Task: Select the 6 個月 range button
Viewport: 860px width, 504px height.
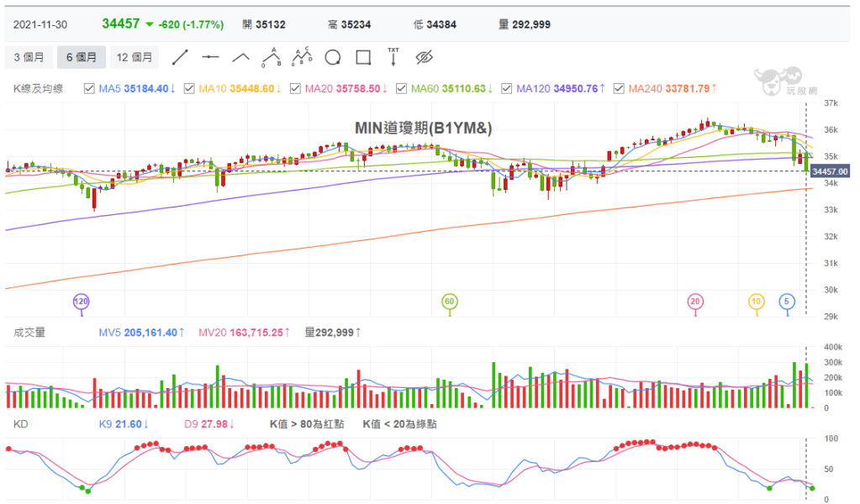Action: pyautogui.click(x=82, y=58)
